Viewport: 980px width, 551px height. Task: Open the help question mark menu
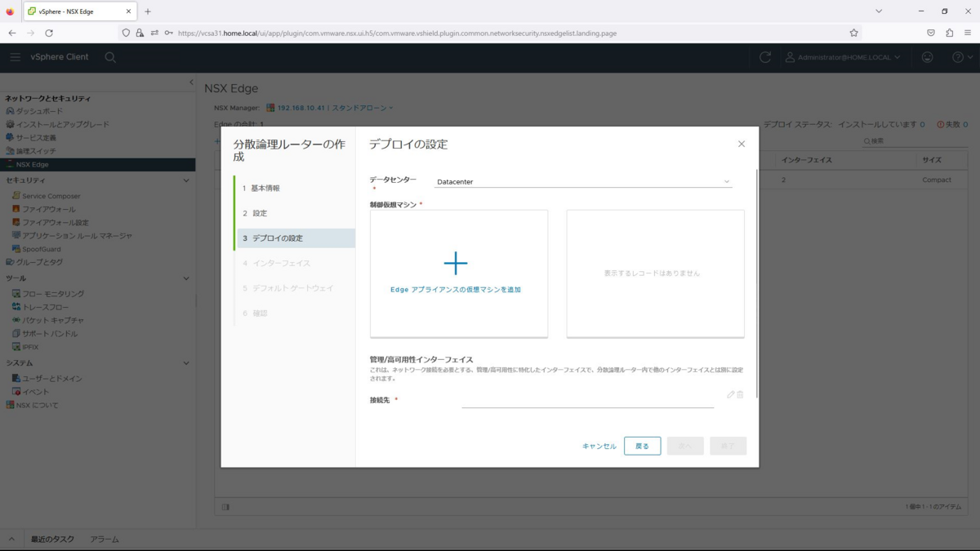[962, 57]
